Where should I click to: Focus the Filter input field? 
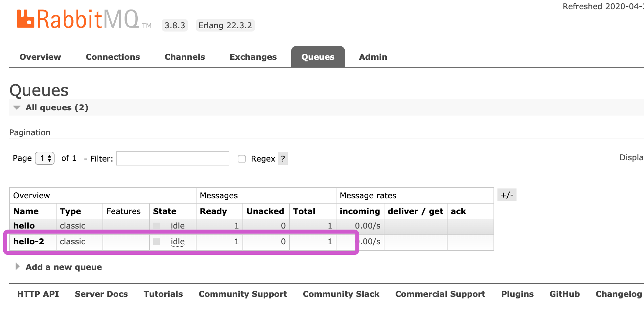point(173,158)
